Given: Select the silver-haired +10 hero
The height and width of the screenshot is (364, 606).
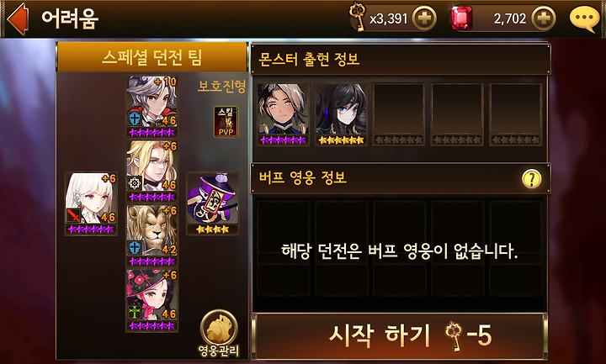Looking at the screenshot, I should coord(152,106).
